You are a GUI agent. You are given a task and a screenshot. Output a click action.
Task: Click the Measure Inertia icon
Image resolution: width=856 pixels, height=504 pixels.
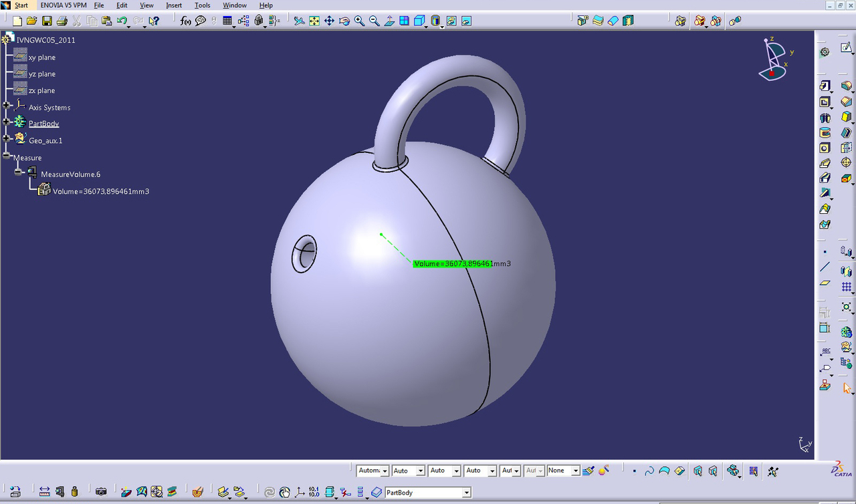74,492
